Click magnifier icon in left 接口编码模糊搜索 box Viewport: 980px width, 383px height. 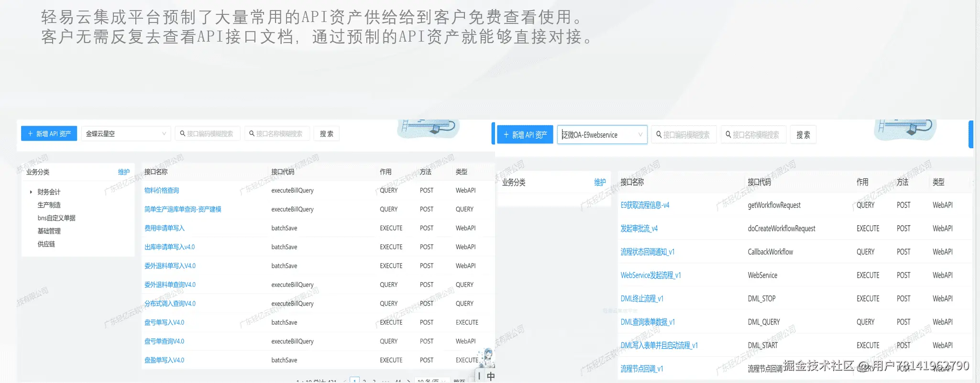(x=182, y=133)
